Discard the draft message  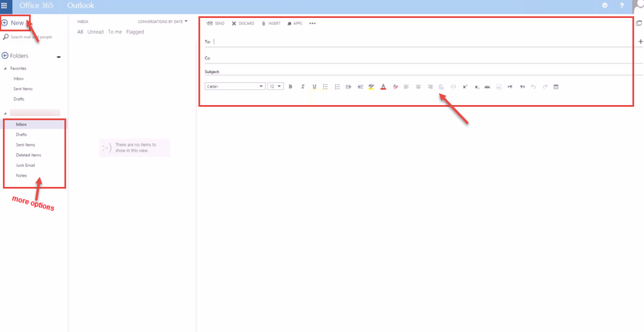pyautogui.click(x=243, y=23)
